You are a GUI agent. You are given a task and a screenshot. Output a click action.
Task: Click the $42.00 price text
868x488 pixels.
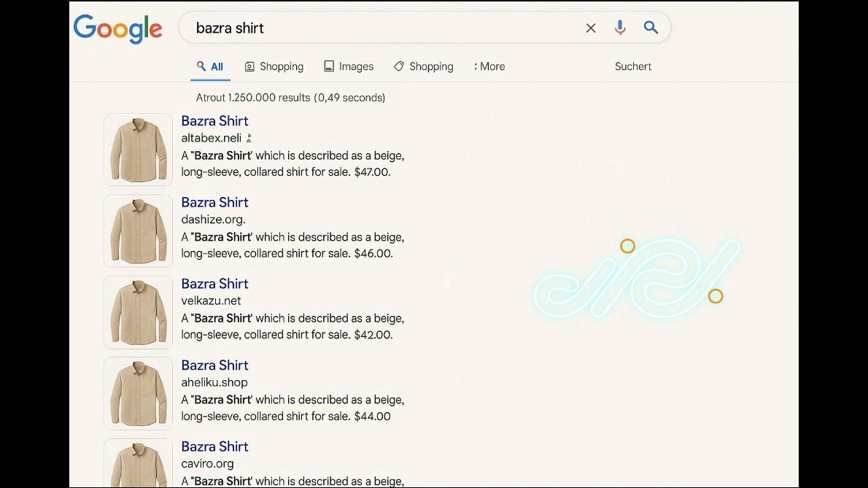[x=373, y=335]
